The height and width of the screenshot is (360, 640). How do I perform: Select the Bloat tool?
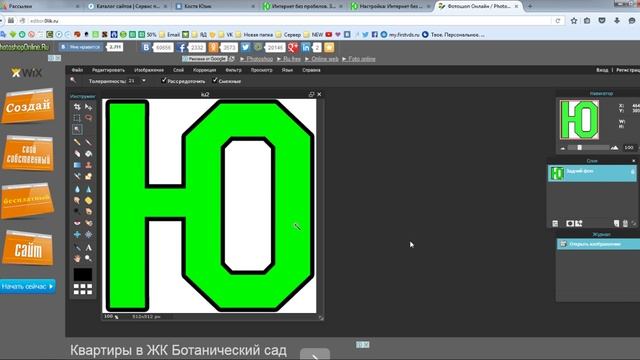[77, 235]
